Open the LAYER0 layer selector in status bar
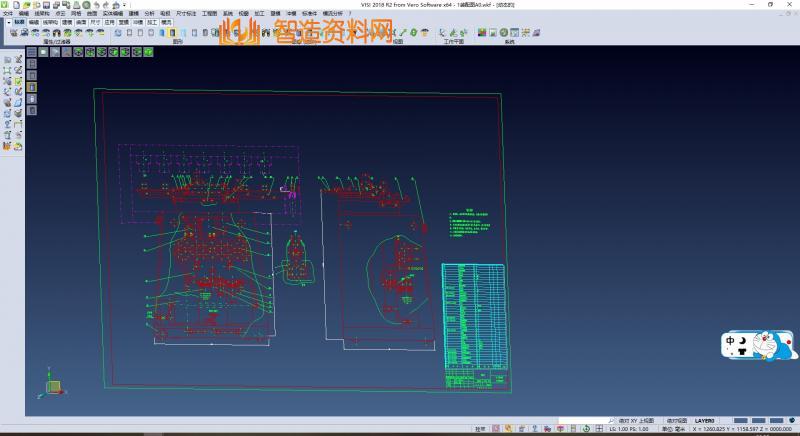The width and height of the screenshot is (800, 436). pyautogui.click(x=705, y=420)
